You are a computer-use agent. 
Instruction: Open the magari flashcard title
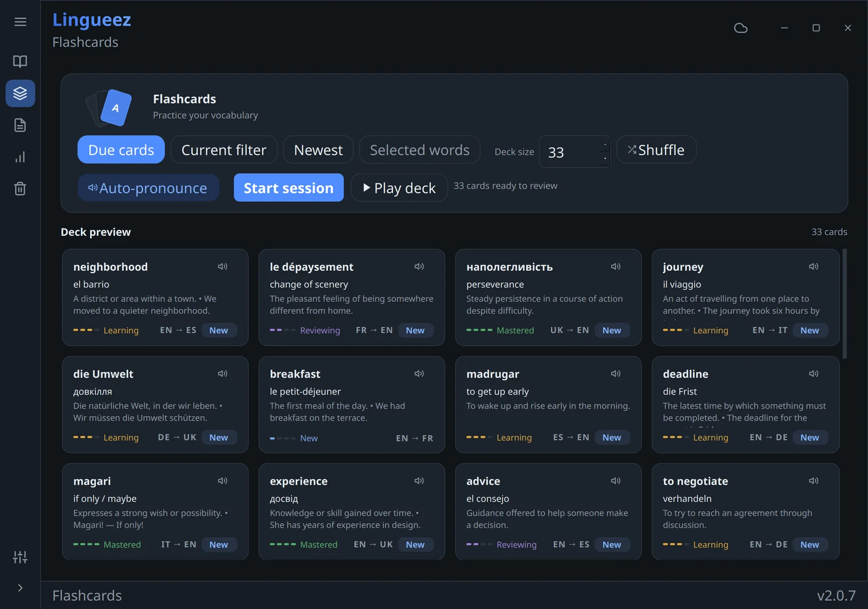pyautogui.click(x=92, y=481)
